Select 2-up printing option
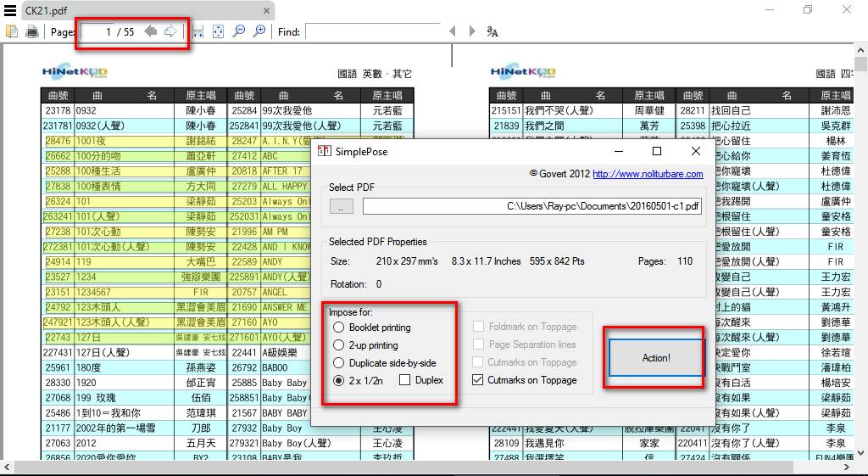This screenshot has width=868, height=476. tap(365, 345)
